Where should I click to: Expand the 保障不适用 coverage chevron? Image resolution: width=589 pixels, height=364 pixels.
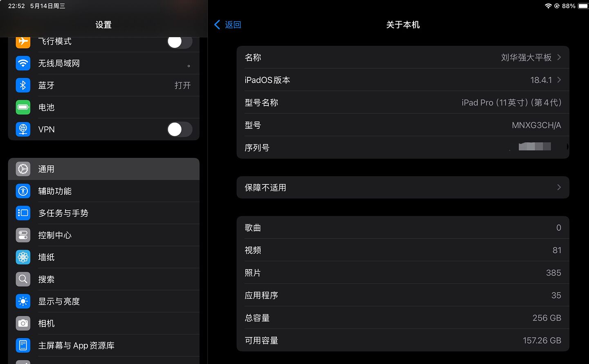coord(559,187)
